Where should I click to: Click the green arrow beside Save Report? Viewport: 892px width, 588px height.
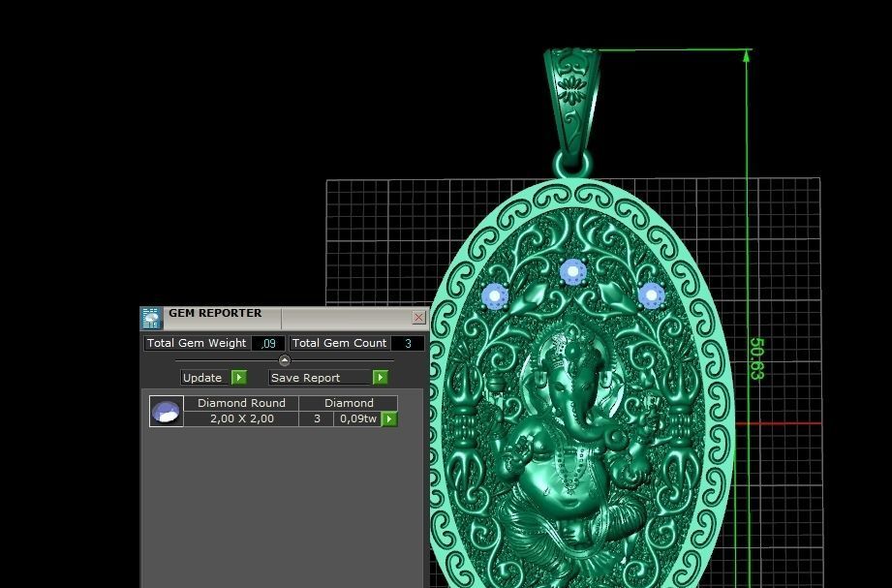pos(381,378)
